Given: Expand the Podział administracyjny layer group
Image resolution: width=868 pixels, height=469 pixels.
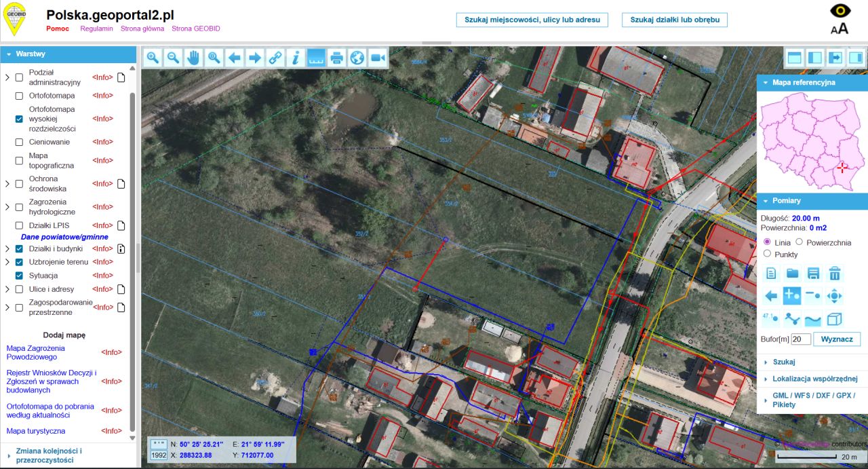Looking at the screenshot, I should tap(7, 77).
